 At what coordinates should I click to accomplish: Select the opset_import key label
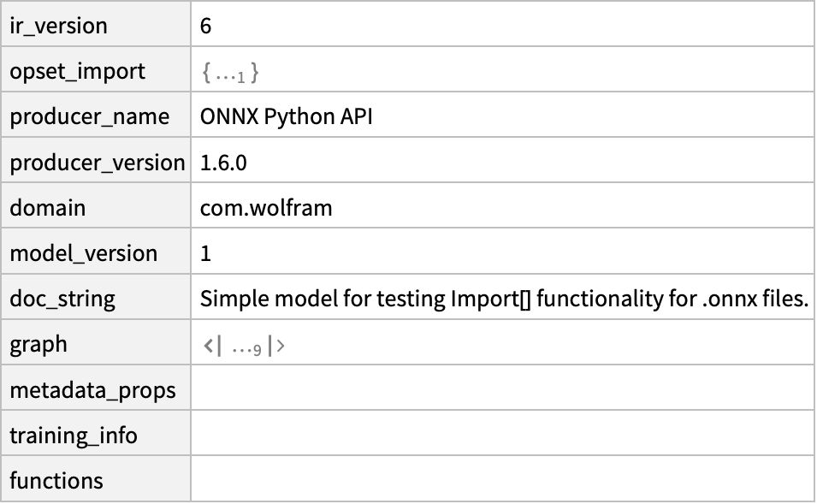tap(77, 71)
